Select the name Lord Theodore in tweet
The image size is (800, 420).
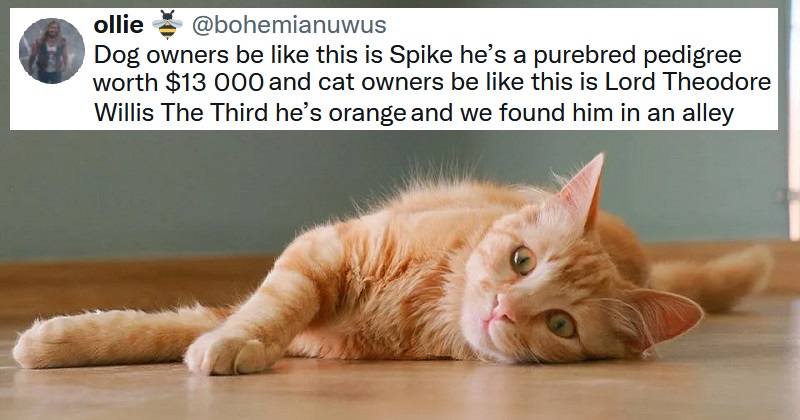point(688,82)
